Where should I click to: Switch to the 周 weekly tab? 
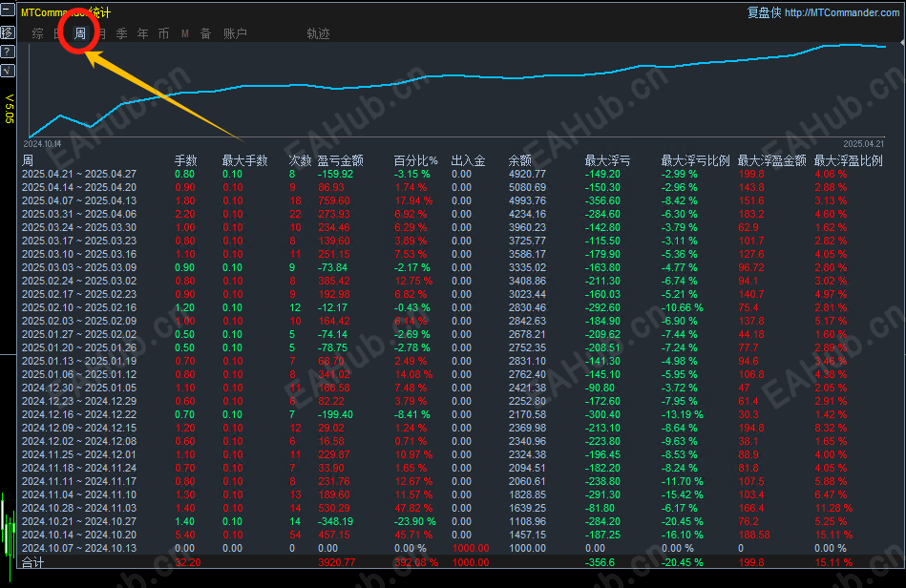point(80,33)
